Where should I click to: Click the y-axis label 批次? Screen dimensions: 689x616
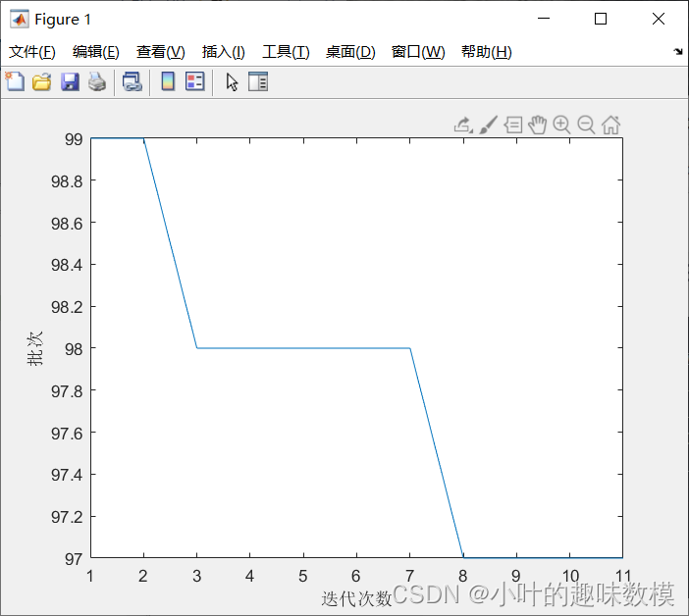coord(34,348)
